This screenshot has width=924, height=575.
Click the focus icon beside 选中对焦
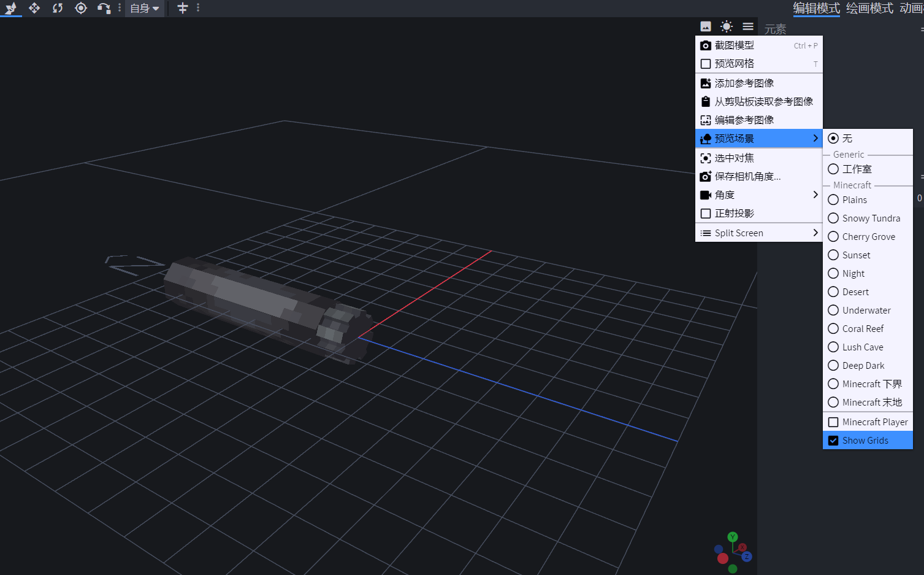coord(706,158)
